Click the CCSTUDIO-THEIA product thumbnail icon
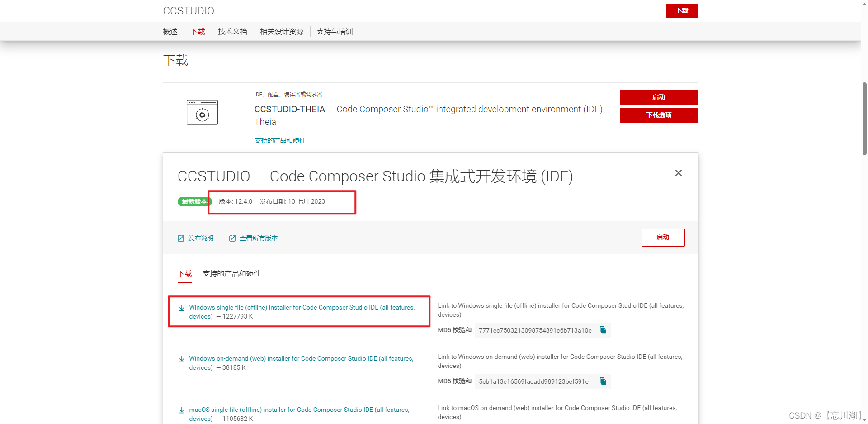 tap(202, 112)
